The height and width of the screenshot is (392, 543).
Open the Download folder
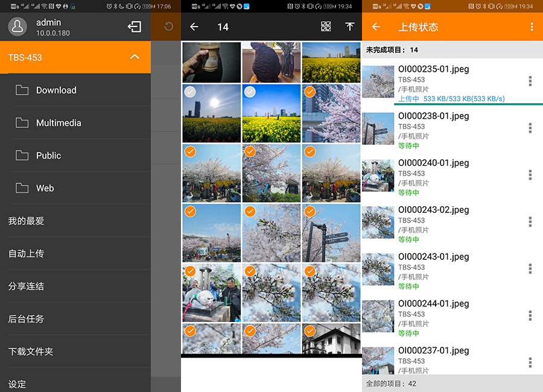pyautogui.click(x=56, y=90)
